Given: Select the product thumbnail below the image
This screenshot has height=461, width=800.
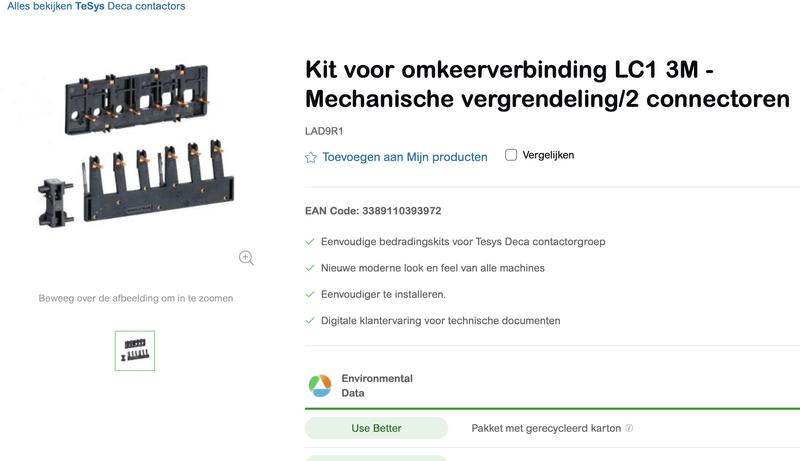Looking at the screenshot, I should pyautogui.click(x=135, y=350).
